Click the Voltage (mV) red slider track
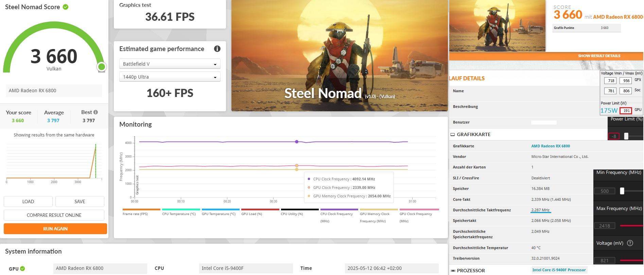 tap(631, 260)
